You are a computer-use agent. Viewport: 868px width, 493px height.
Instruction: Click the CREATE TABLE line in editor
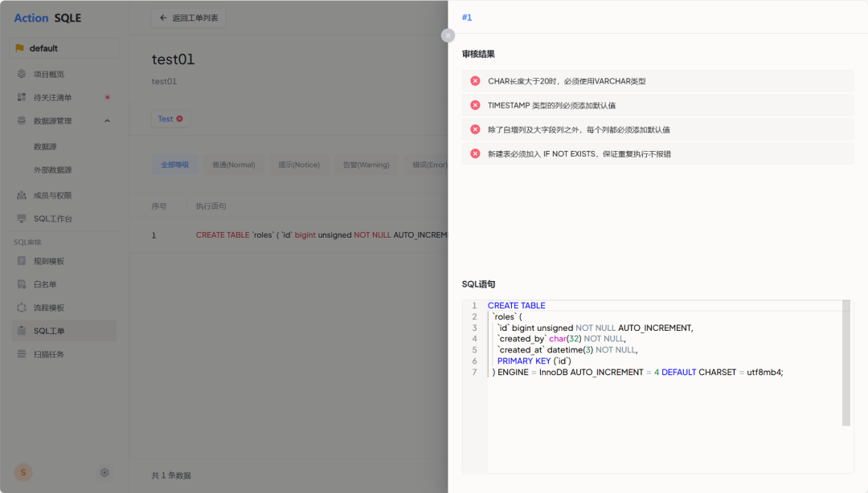pos(517,305)
